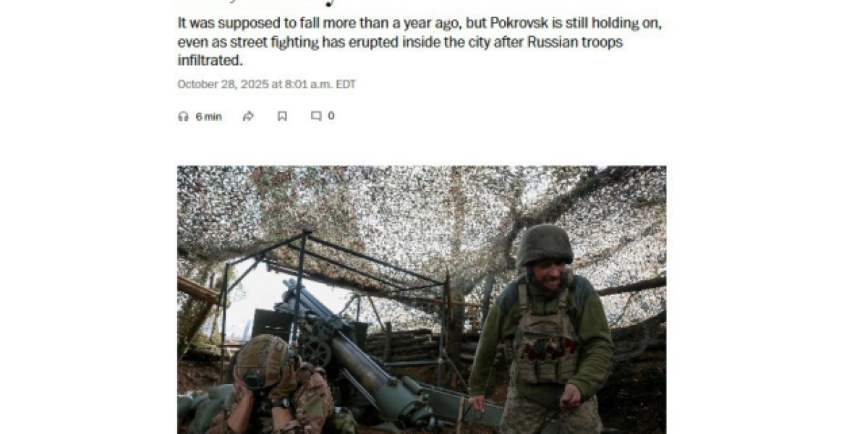Click 'EDT' timezone in the dateline

[x=346, y=85]
